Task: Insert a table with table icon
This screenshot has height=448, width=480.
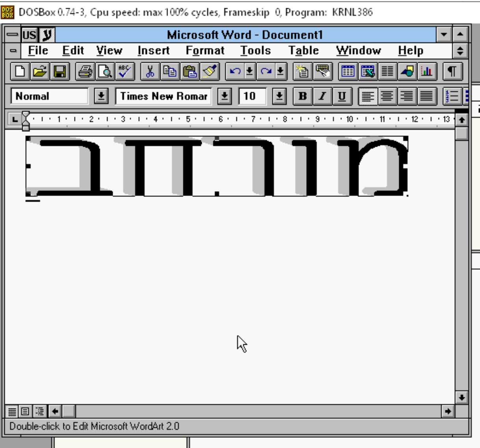Action: tap(348, 72)
